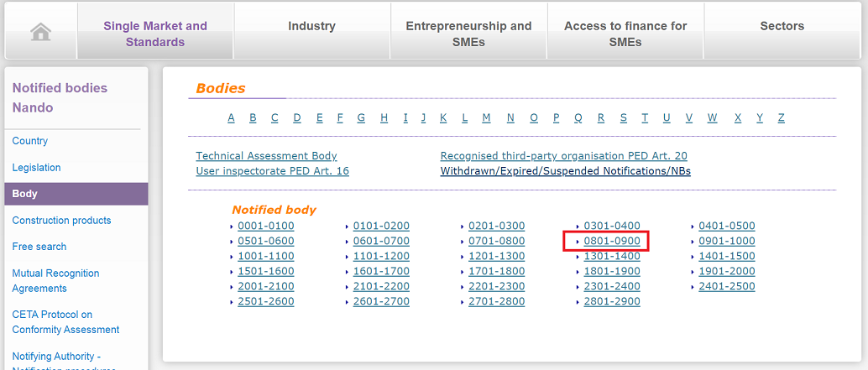Viewport: 868px width, 370px height.
Task: Open notified body range 0801-0900
Action: [x=612, y=241]
